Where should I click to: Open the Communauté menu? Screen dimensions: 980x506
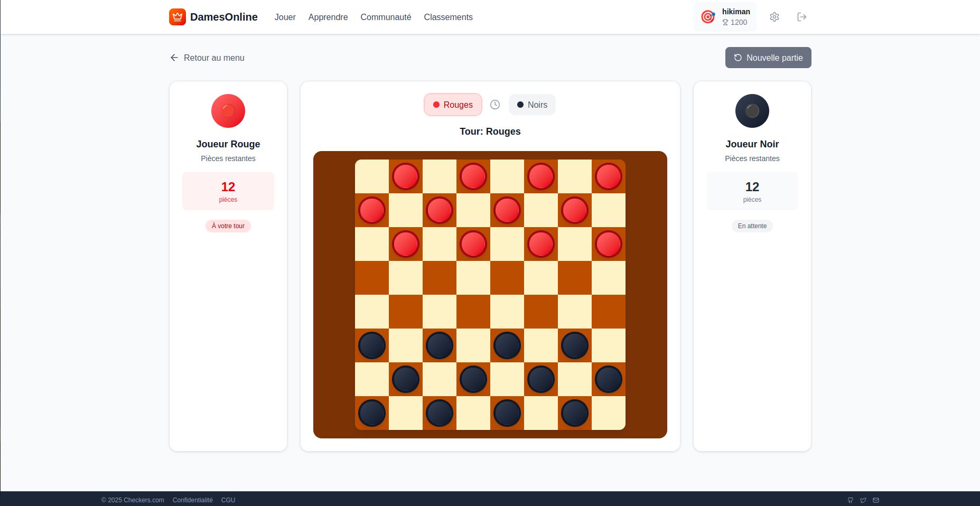point(386,17)
